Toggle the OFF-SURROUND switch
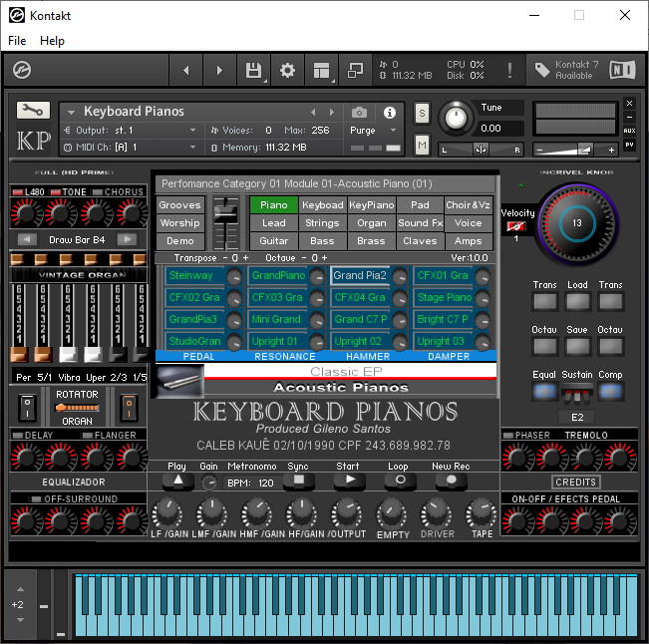Screen dimensions: 649x644 [x=37, y=499]
